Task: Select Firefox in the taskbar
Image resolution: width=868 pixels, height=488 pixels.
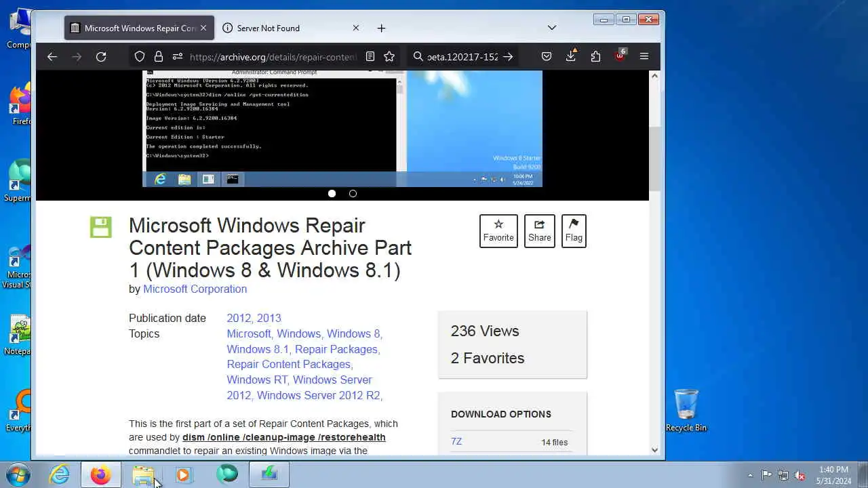Action: 100,474
